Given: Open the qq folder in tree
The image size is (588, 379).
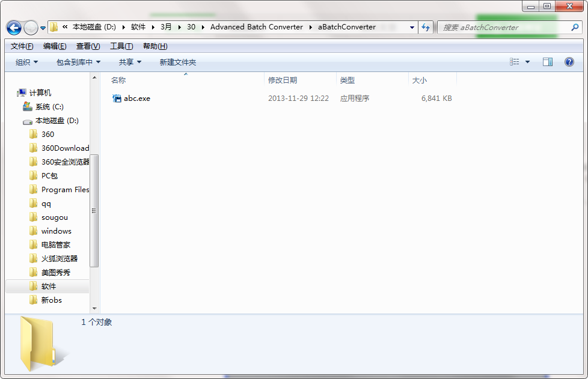Looking at the screenshot, I should (46, 204).
